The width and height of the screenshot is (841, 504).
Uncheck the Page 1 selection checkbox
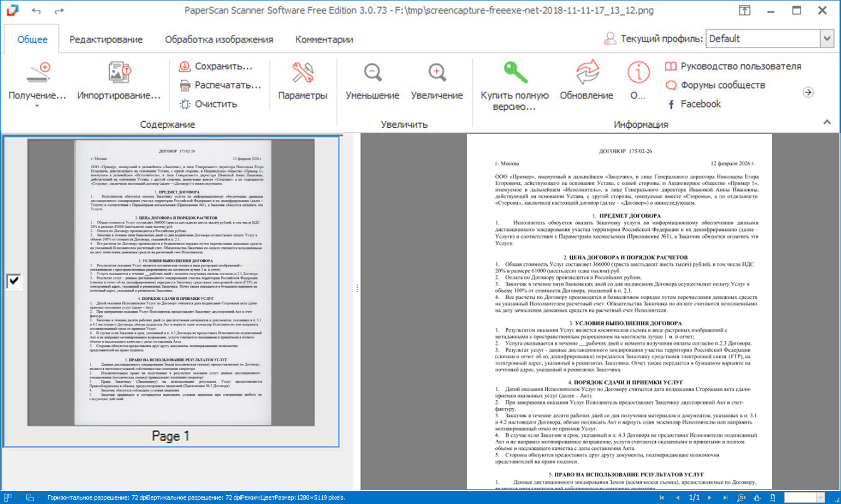(13, 281)
